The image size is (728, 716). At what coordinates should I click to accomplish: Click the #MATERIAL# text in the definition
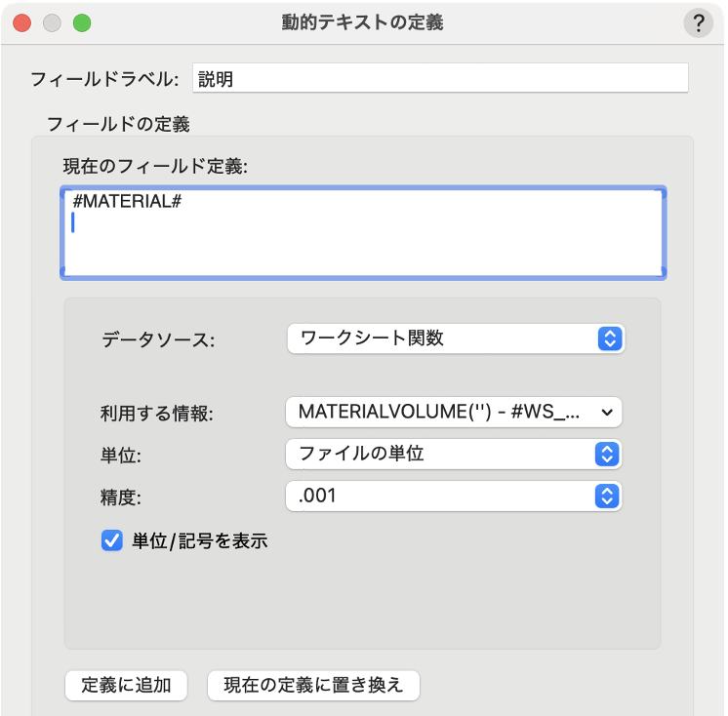point(128,202)
